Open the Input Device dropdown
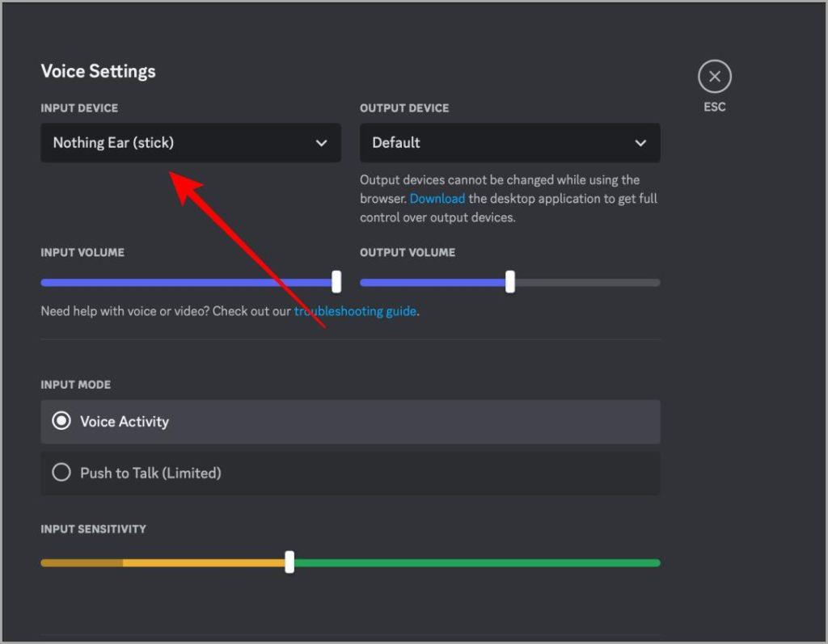 [x=191, y=142]
